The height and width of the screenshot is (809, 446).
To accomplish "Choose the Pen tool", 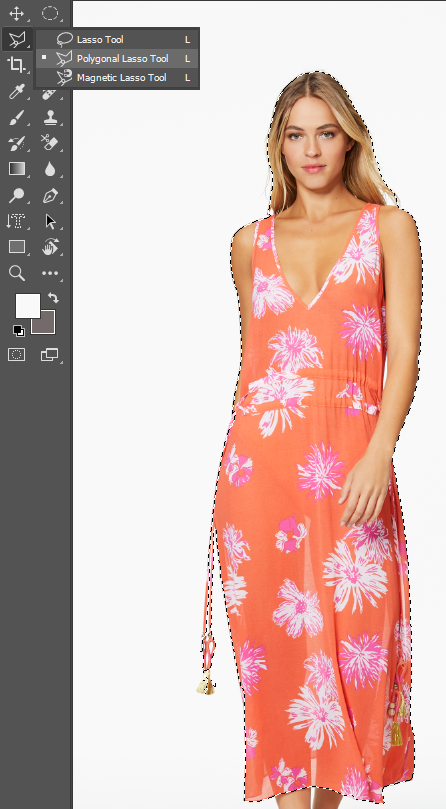I will click(x=50, y=196).
